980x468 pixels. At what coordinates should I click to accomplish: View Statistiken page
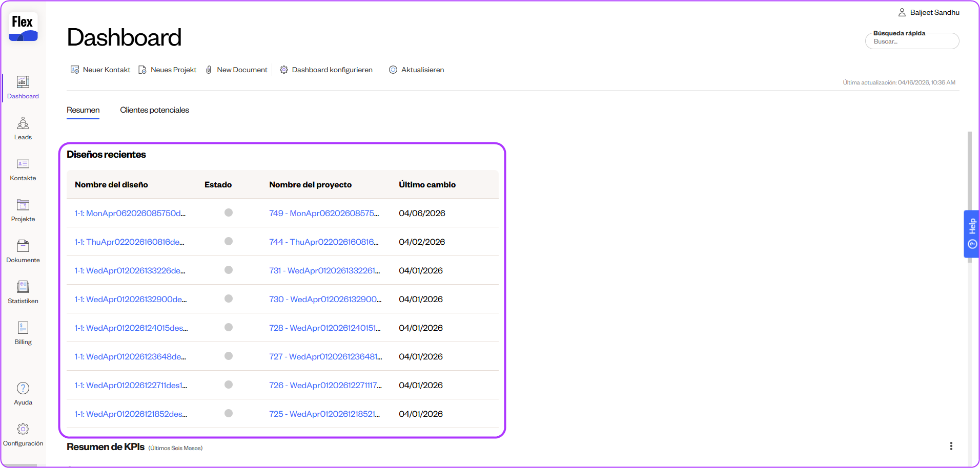pyautogui.click(x=23, y=292)
